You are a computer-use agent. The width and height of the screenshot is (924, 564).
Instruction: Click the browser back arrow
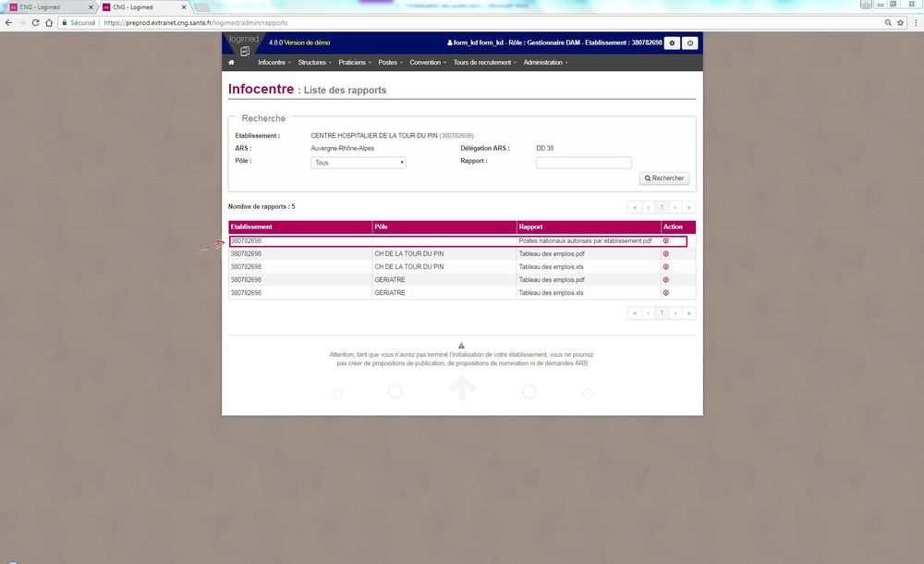(8, 22)
